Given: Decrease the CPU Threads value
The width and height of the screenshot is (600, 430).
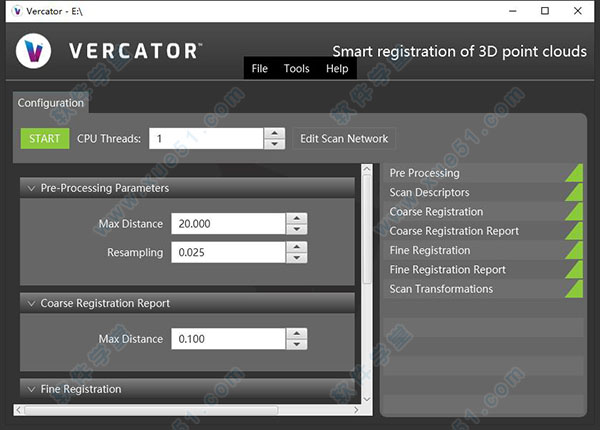Looking at the screenshot, I should coord(274,145).
